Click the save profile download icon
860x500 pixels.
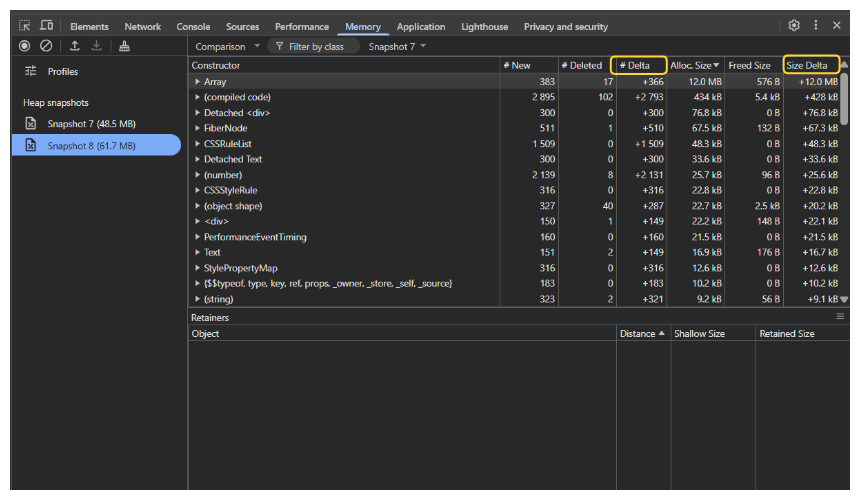(x=97, y=46)
